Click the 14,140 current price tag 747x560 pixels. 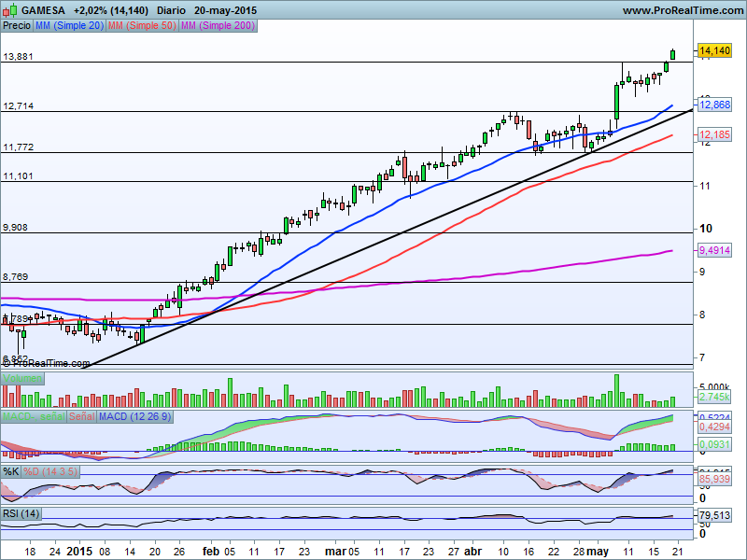[714, 50]
